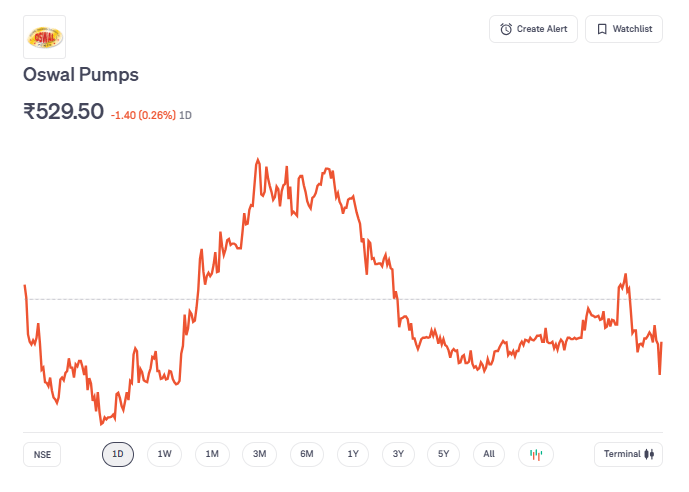Add stock using Watchlist button
The image size is (689, 492).
coord(624,29)
